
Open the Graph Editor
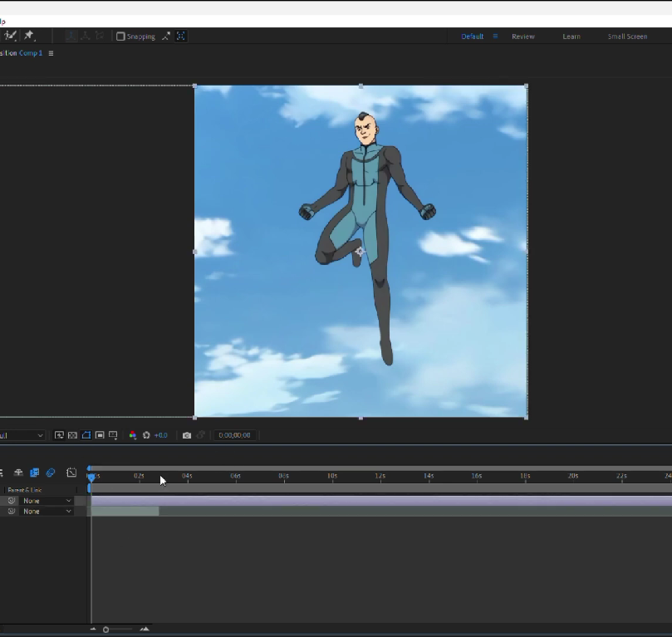click(x=71, y=473)
